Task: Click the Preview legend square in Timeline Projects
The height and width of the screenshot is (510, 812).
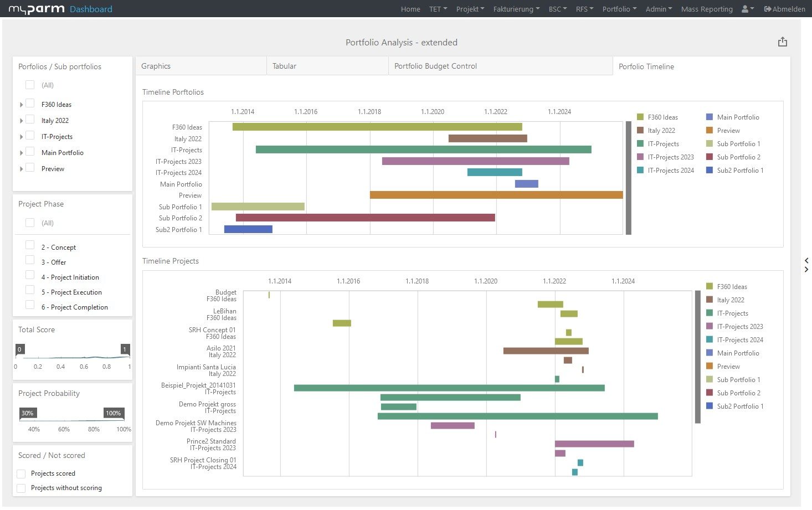Action: tap(710, 367)
